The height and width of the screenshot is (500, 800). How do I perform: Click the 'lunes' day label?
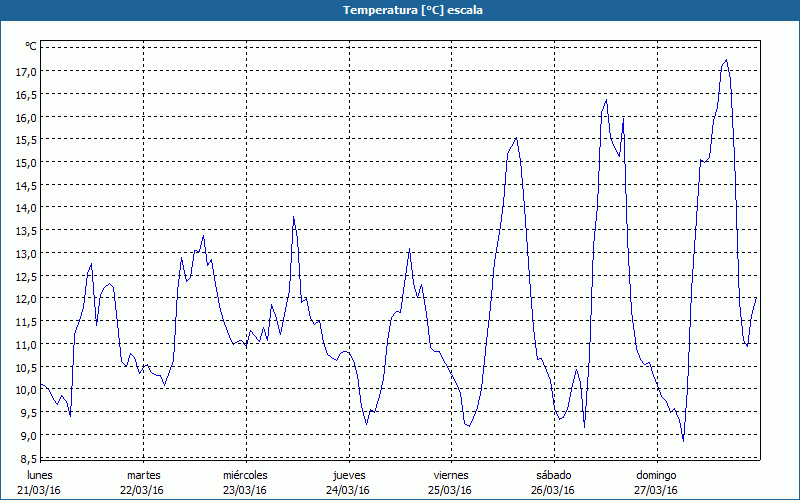[39, 475]
